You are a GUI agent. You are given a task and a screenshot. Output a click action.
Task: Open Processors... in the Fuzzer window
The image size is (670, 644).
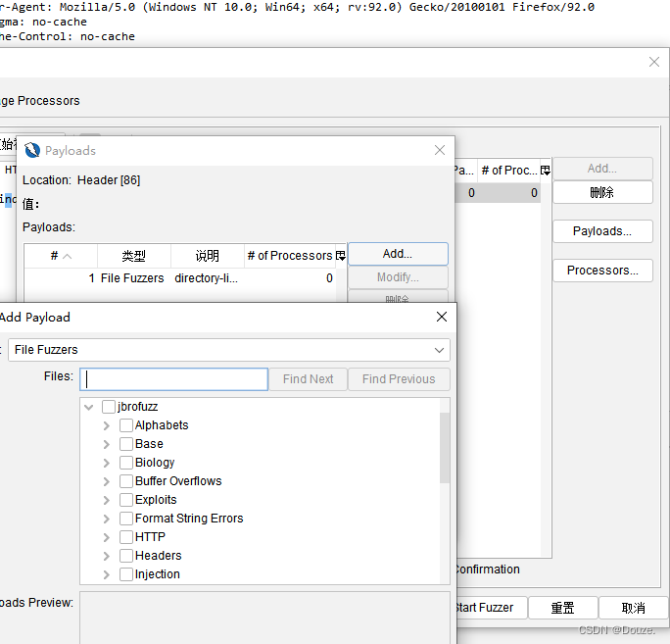[602, 271]
